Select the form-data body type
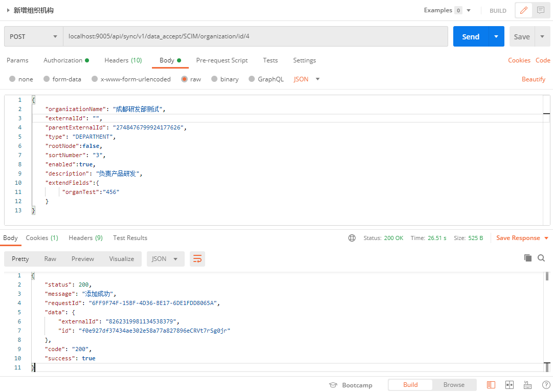This screenshot has height=392, width=553. pyautogui.click(x=47, y=79)
